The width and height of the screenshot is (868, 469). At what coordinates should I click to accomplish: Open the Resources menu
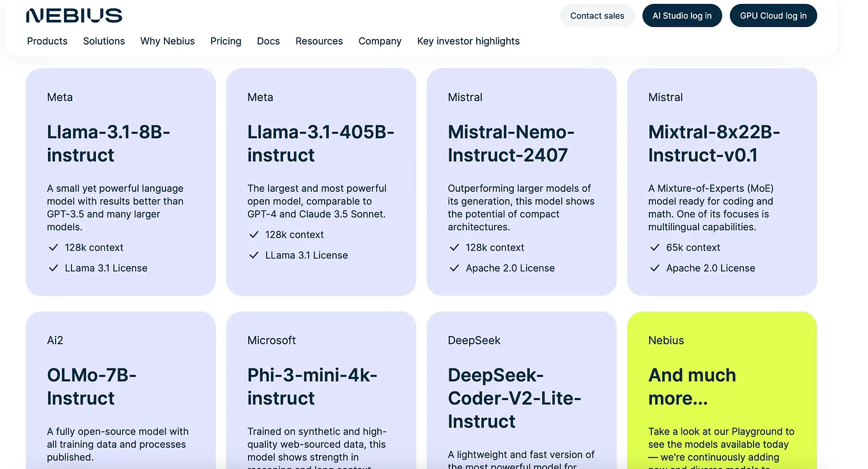[319, 41]
